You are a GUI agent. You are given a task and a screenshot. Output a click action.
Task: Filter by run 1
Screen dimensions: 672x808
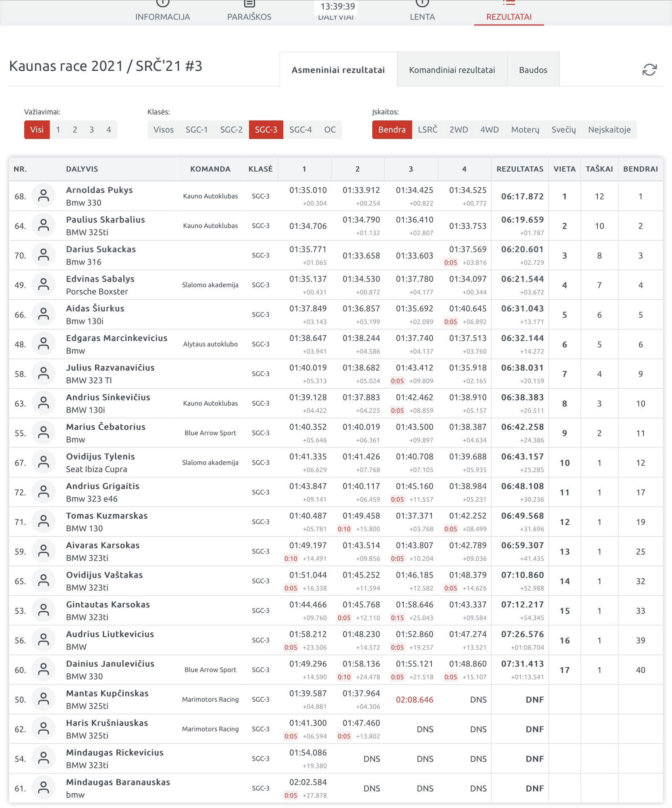click(58, 130)
